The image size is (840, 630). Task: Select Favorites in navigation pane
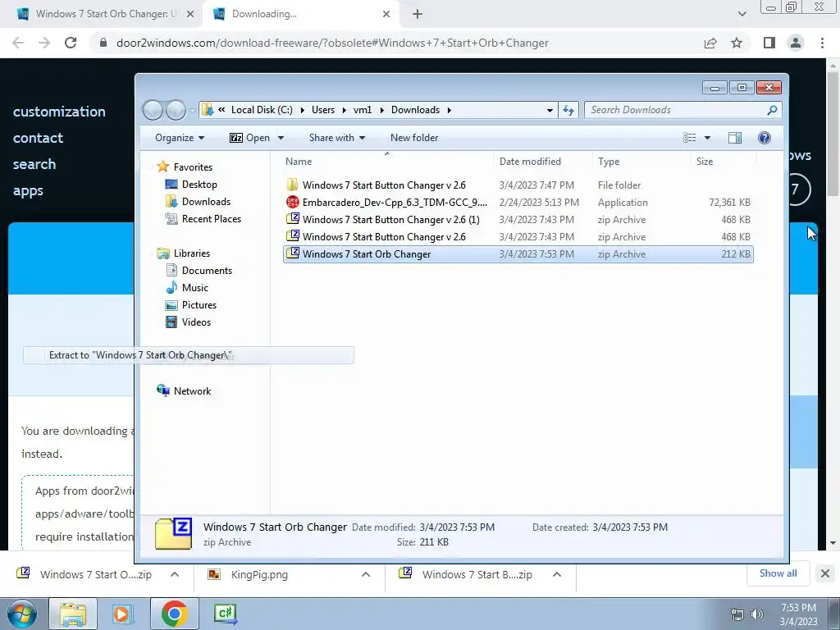pyautogui.click(x=185, y=167)
